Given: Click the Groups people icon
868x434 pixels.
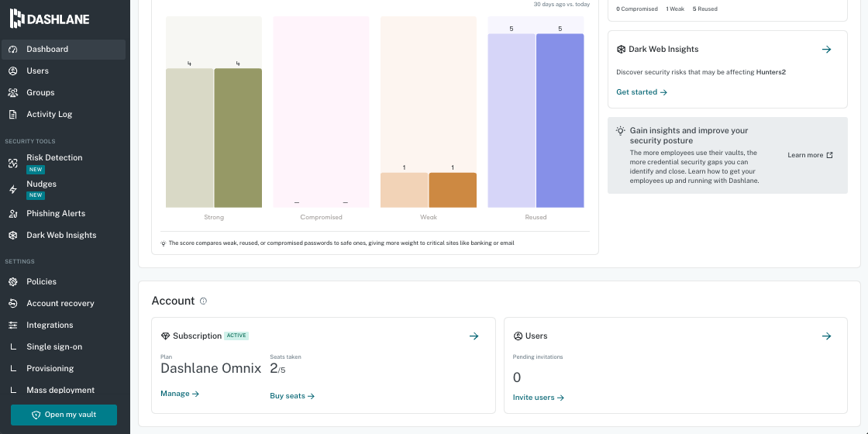Looking at the screenshot, I should click(x=13, y=92).
